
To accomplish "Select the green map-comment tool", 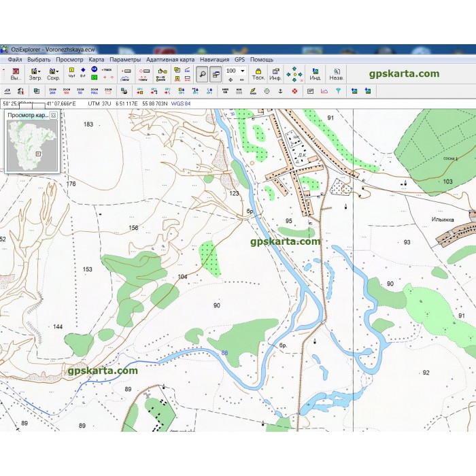I will (x=94, y=78).
